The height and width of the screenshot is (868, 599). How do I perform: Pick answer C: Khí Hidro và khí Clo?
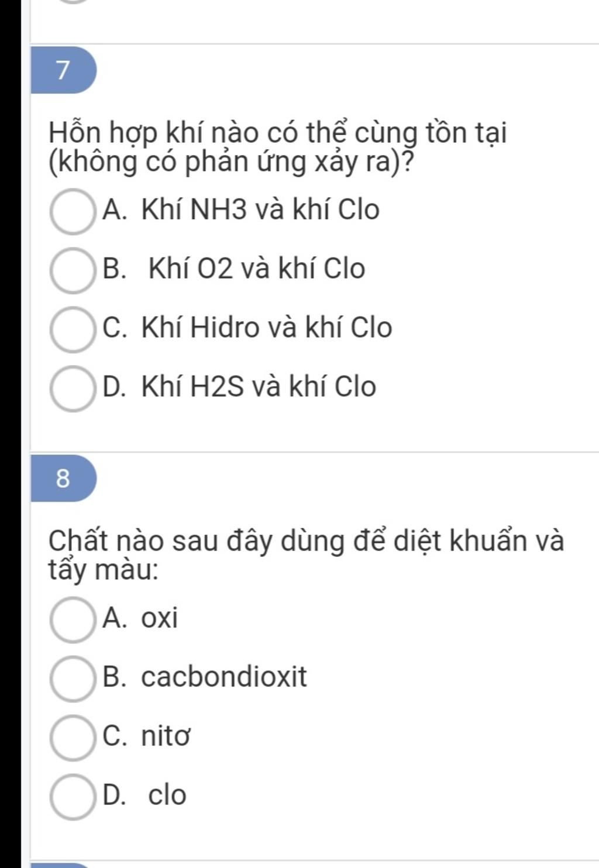(73, 329)
